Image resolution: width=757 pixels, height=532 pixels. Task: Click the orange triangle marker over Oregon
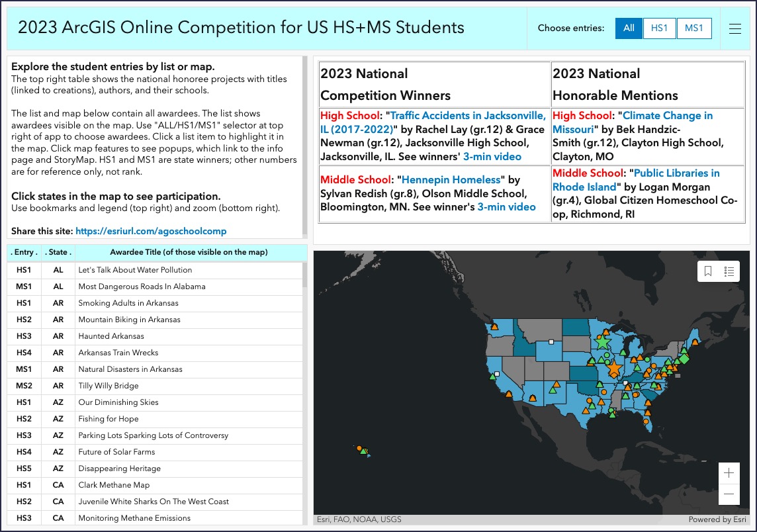tap(494, 327)
